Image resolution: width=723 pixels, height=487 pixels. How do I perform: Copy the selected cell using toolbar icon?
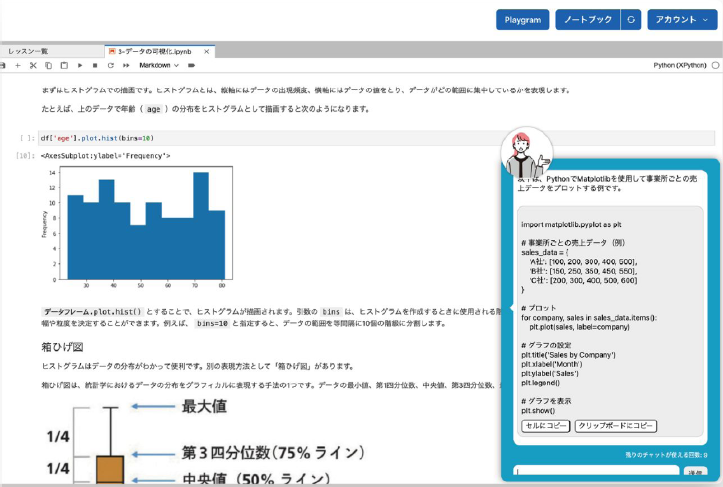coord(49,65)
